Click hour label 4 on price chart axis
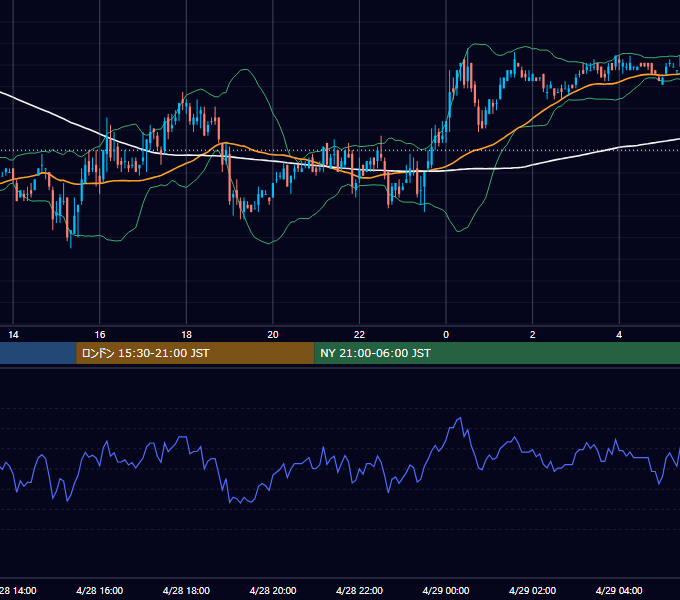This screenshot has width=680, height=600. (619, 335)
